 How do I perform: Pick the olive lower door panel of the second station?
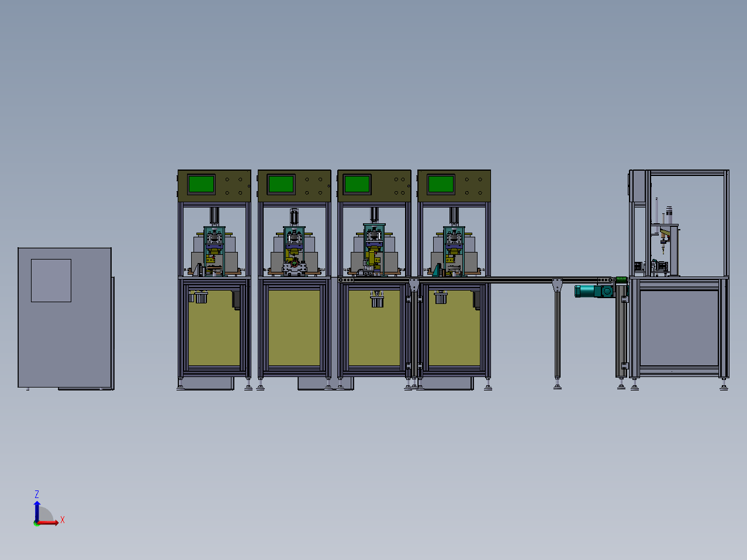294,328
